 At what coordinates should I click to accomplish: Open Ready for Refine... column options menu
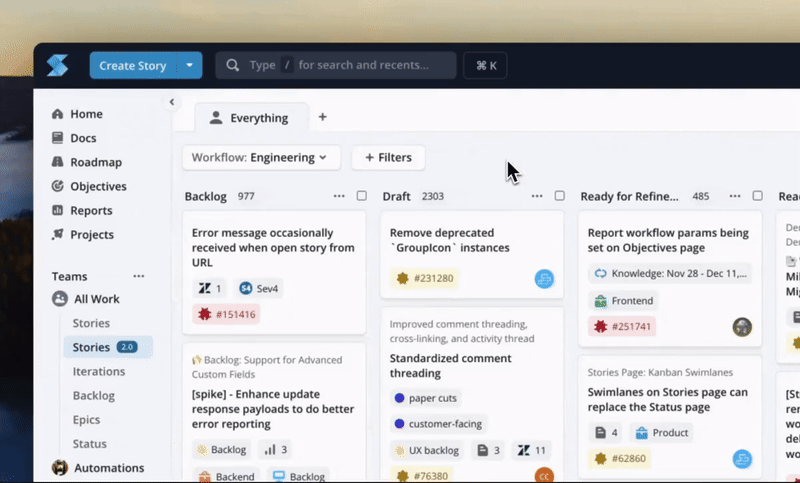tap(735, 196)
